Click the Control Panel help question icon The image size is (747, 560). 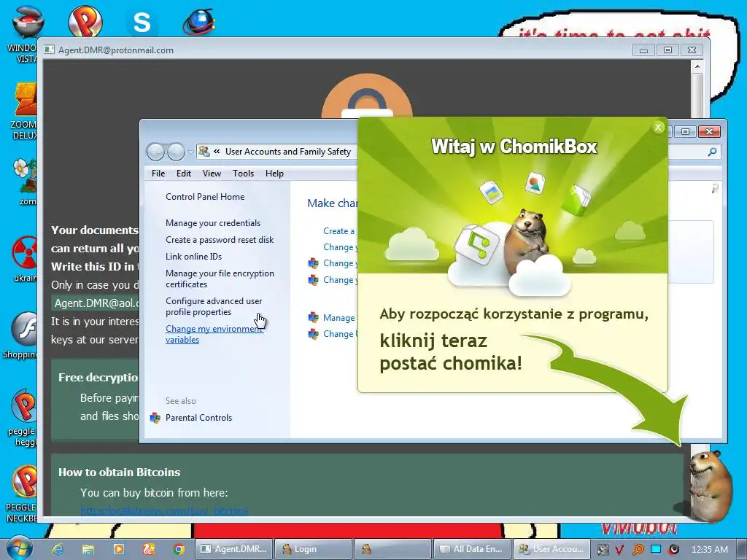715,189
